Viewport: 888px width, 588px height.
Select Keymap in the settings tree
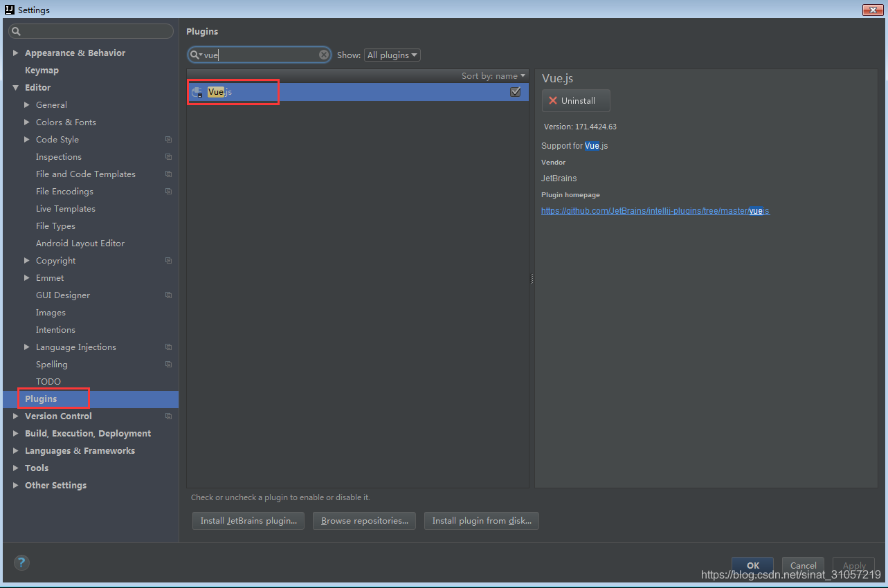[x=42, y=70]
